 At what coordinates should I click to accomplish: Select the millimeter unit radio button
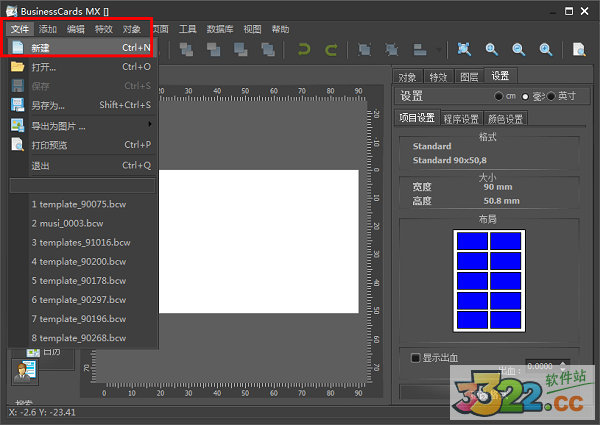(525, 96)
